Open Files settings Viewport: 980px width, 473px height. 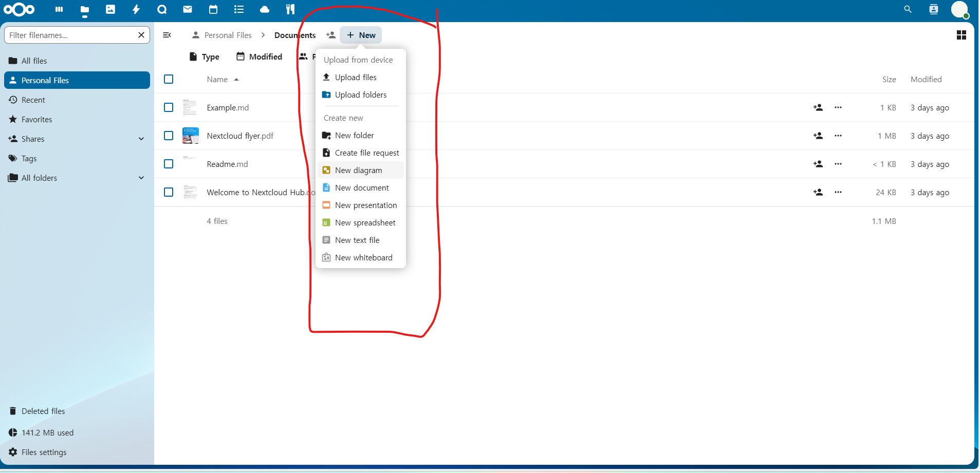[x=44, y=452]
